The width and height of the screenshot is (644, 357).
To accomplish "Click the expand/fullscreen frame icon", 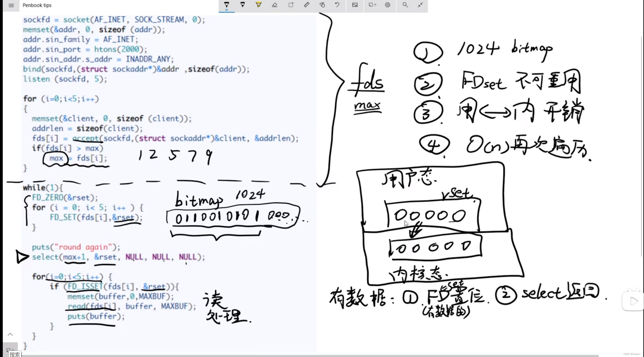I will click(x=420, y=5).
